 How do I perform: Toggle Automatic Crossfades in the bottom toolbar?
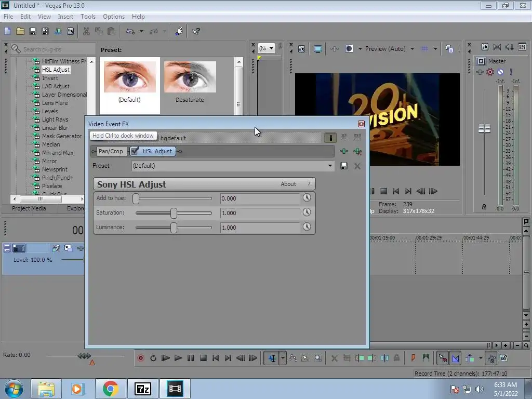coord(455,358)
